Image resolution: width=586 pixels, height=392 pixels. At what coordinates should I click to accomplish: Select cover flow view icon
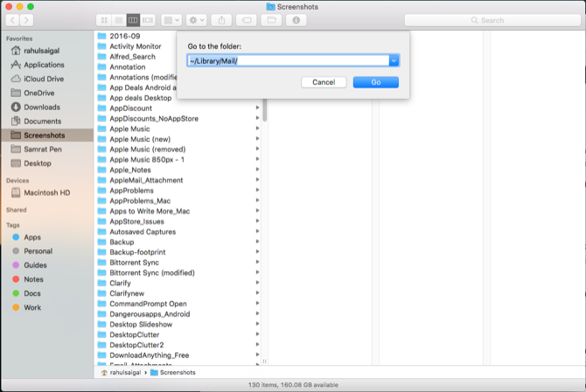(x=148, y=20)
